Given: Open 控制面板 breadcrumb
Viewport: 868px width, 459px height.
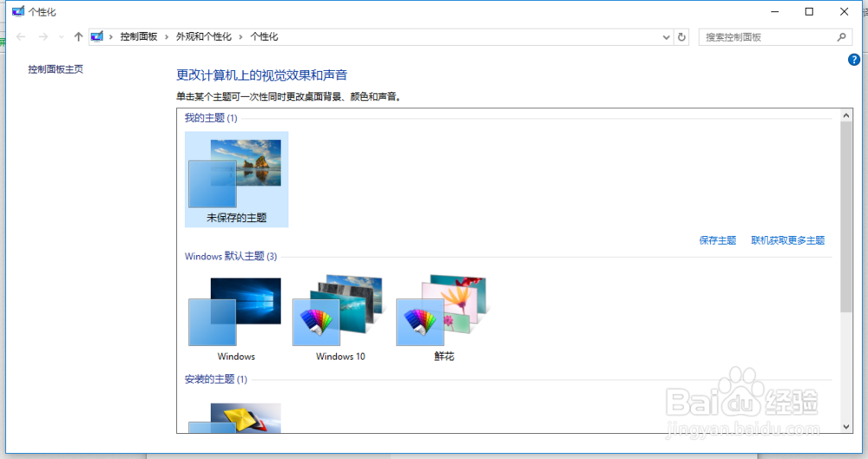Looking at the screenshot, I should tap(139, 36).
